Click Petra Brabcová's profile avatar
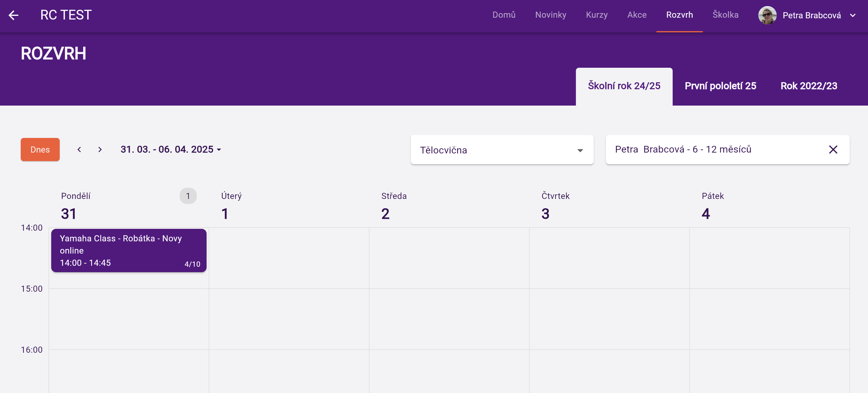Screen dimensions: 868x393 tap(767, 15)
